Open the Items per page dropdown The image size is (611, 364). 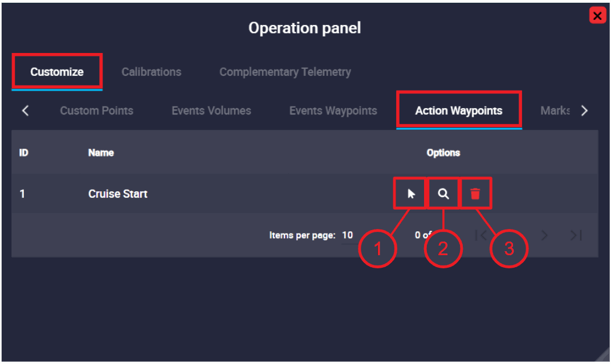click(x=348, y=235)
